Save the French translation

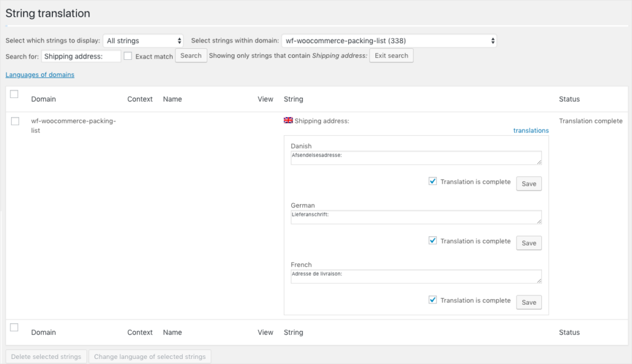(529, 302)
